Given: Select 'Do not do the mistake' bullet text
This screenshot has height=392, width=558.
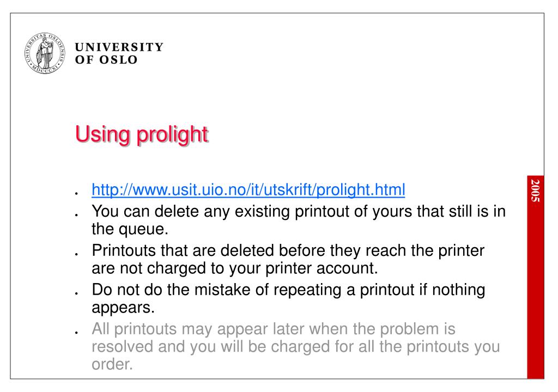Looking at the screenshot, I should pyautogui.click(x=288, y=298).
